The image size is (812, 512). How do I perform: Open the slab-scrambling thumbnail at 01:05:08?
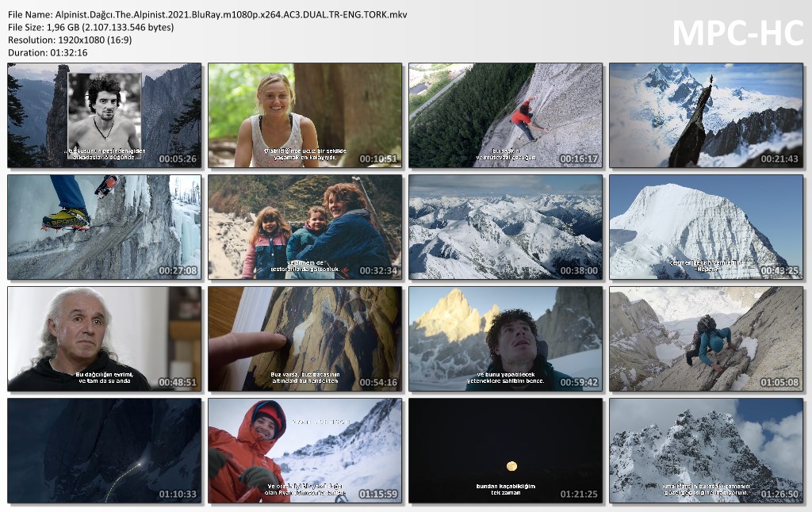(x=707, y=339)
